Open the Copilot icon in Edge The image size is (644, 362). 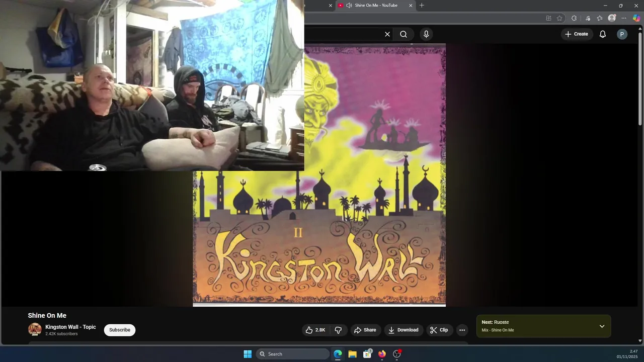[x=636, y=18]
